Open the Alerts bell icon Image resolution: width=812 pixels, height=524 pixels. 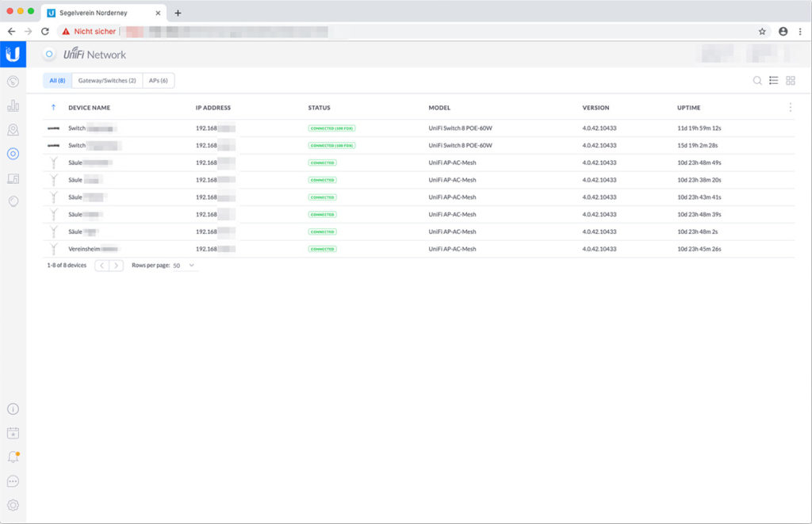pos(13,457)
